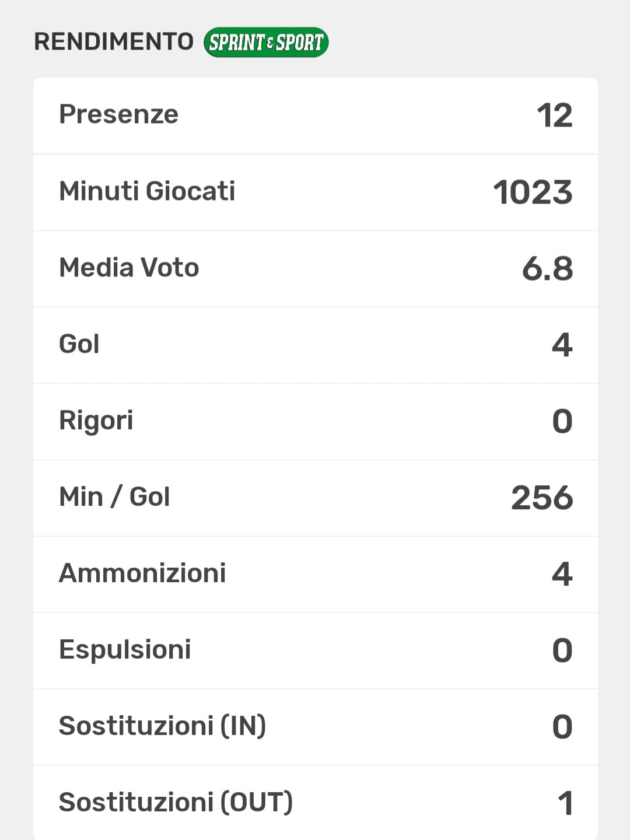Tap the Media Voto label
This screenshot has width=630, height=840.
(129, 268)
